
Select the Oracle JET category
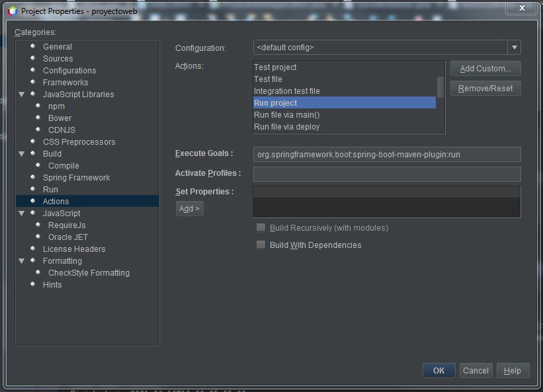pos(67,237)
